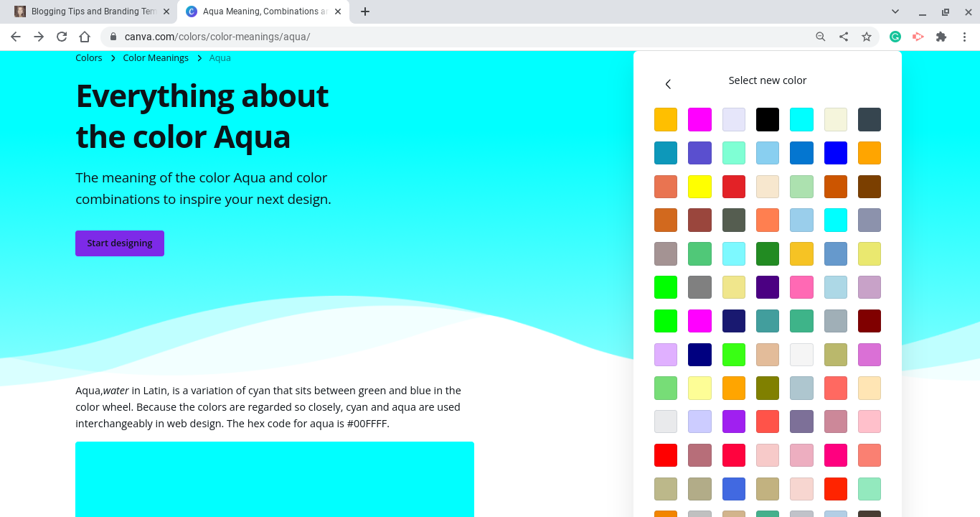Pick the bright yellow swatch next to red
The height and width of the screenshot is (517, 980).
(699, 187)
